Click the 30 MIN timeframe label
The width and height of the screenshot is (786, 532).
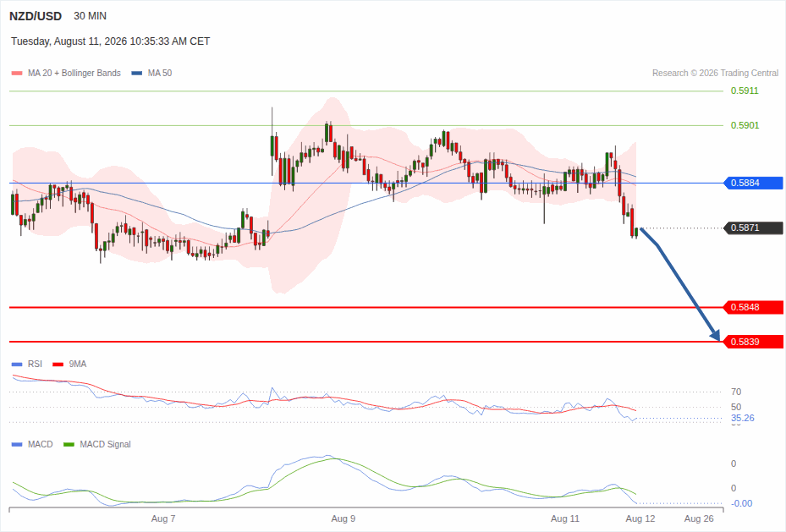(91, 16)
